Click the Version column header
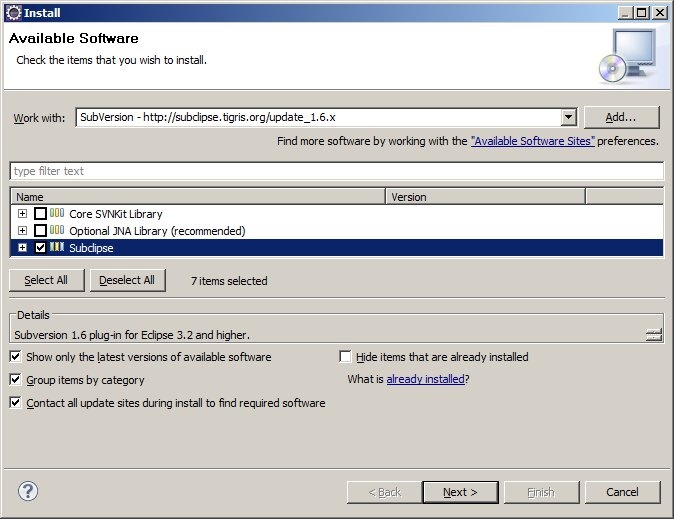 (485, 197)
